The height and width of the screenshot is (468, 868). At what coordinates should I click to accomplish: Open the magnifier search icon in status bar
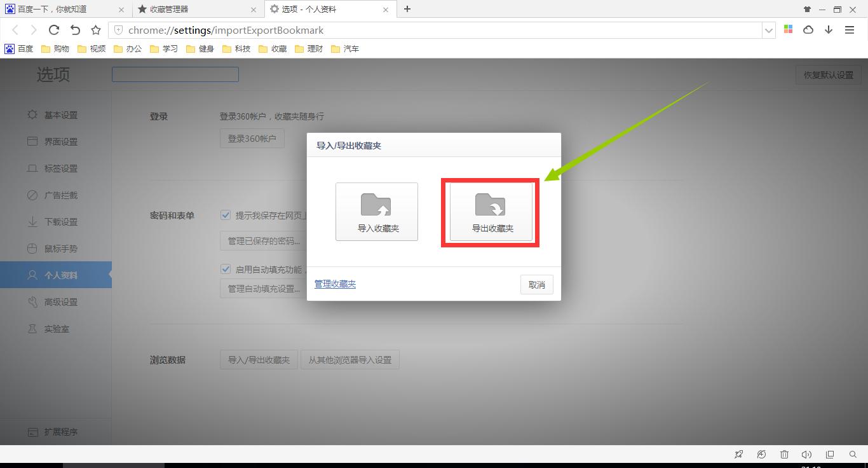pos(852,454)
